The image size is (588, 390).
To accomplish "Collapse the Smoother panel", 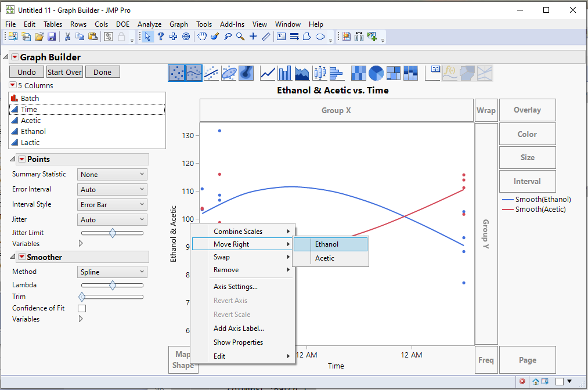I will point(13,257).
